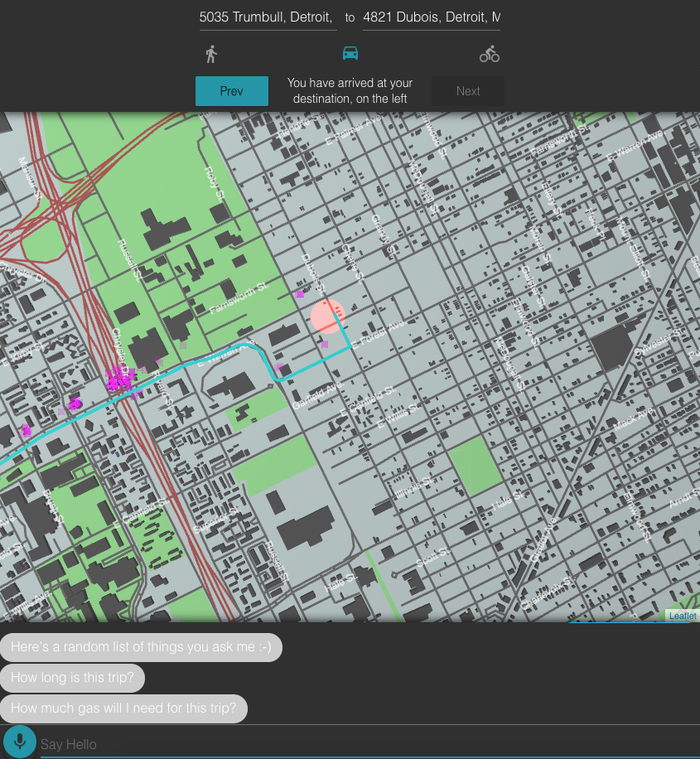Click the Farnsworth St. label in park

239,297
